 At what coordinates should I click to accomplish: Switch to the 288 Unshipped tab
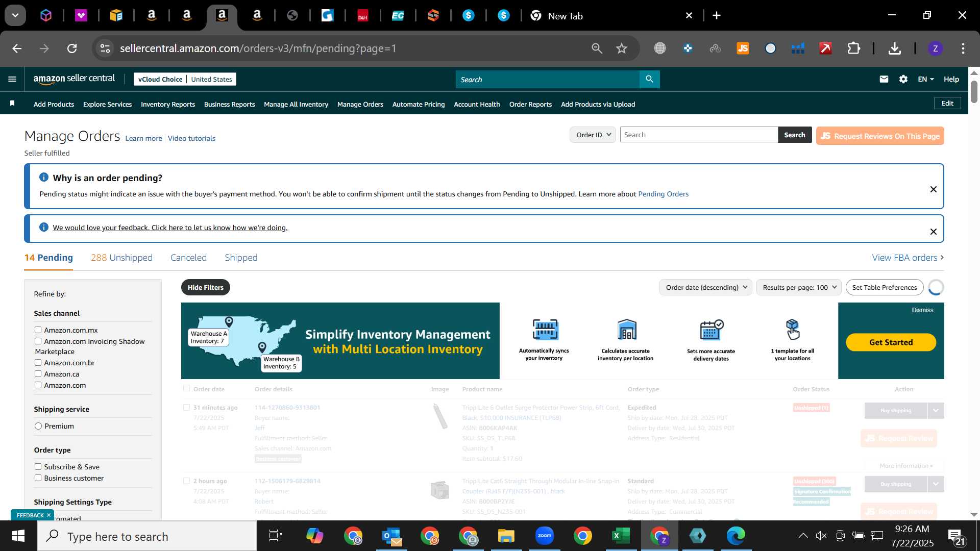tap(121, 258)
